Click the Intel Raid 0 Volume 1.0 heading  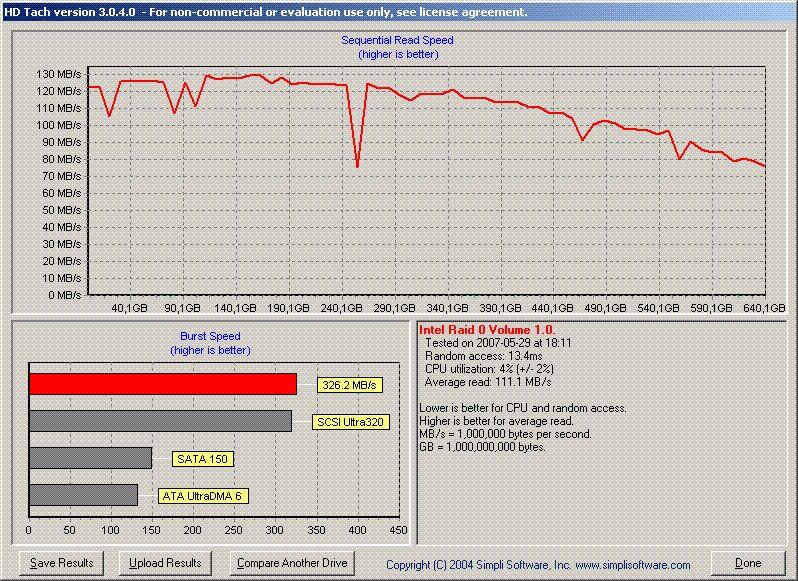[x=487, y=330]
